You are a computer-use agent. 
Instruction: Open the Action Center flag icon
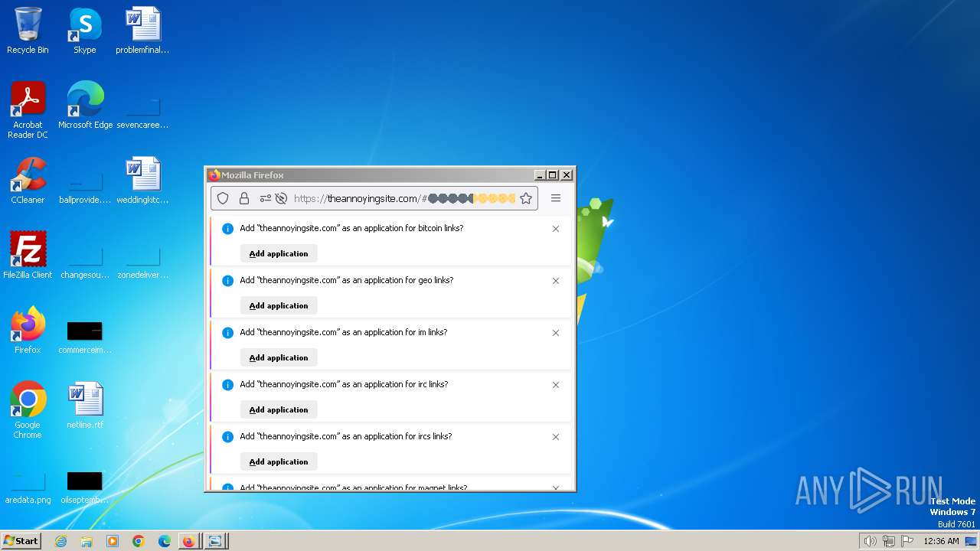click(907, 541)
